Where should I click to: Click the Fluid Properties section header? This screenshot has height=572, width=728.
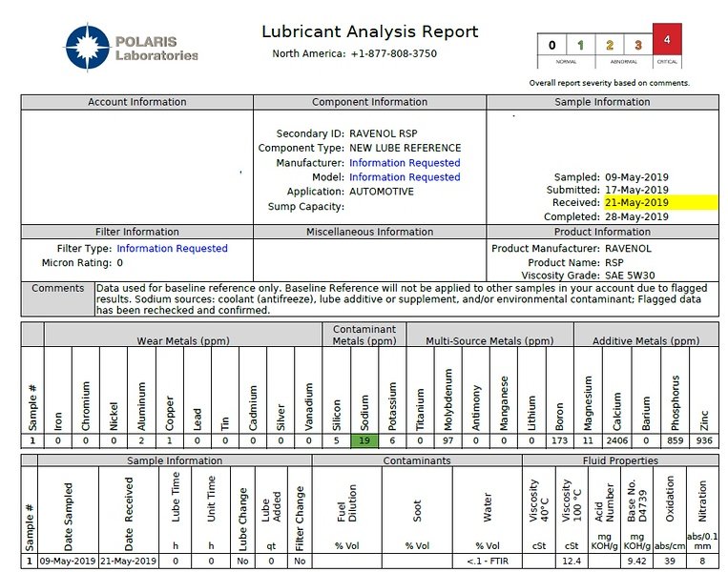tap(620, 460)
